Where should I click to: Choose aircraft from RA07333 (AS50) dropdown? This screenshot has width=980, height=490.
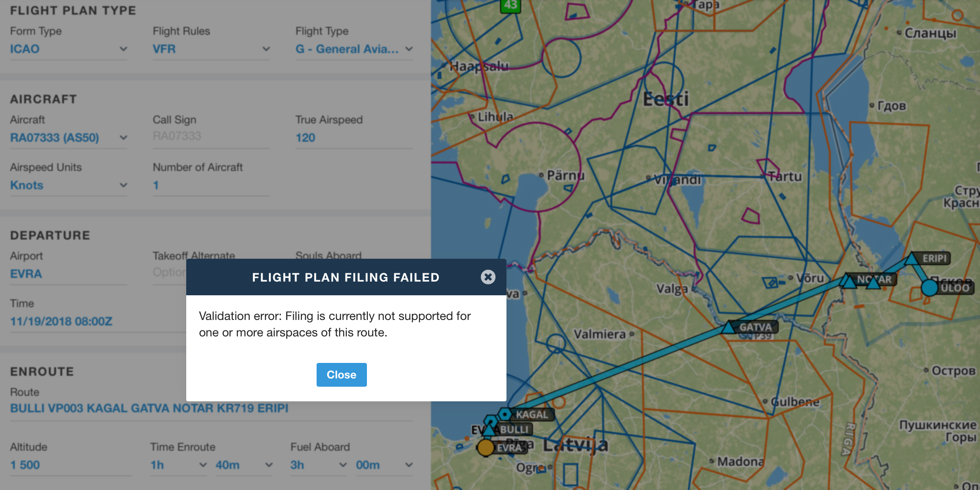[x=69, y=138]
